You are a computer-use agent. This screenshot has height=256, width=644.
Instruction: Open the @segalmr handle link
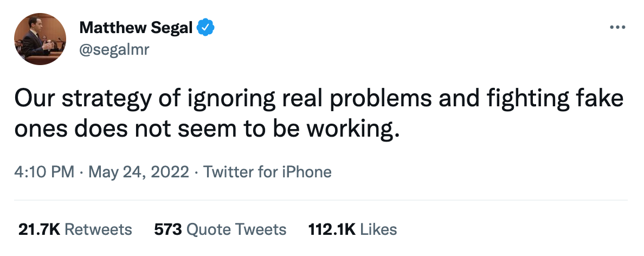[x=114, y=50]
